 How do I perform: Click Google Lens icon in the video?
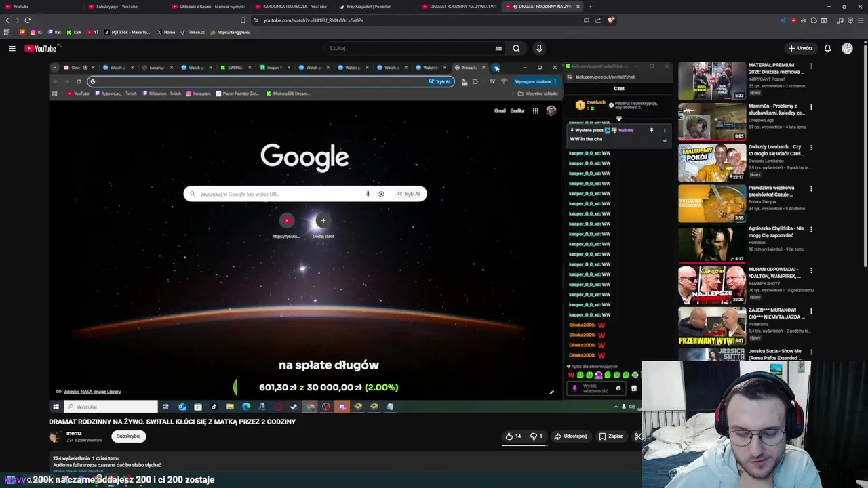(381, 194)
